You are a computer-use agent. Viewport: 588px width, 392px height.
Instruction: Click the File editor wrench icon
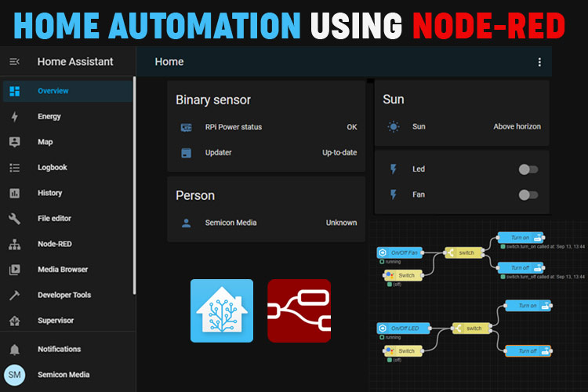click(x=15, y=219)
